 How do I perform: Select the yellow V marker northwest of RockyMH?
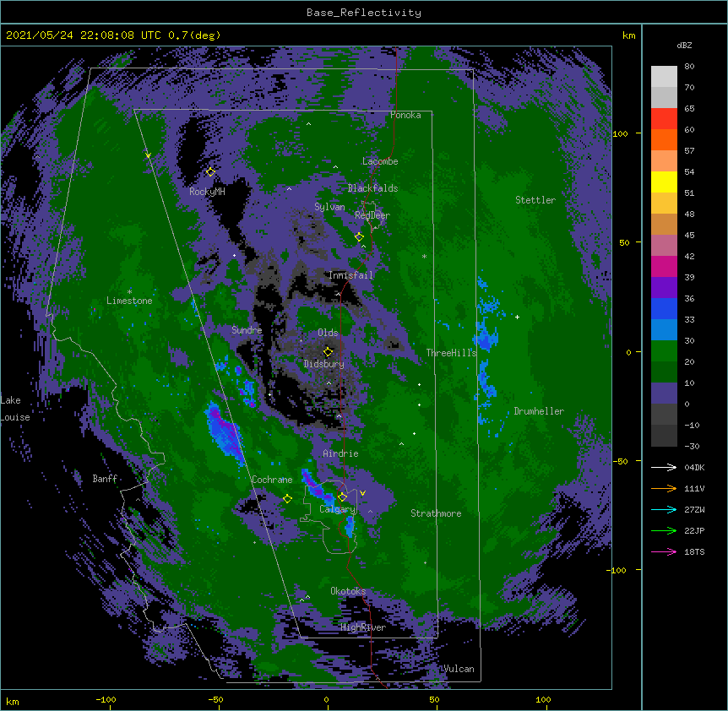click(x=148, y=155)
